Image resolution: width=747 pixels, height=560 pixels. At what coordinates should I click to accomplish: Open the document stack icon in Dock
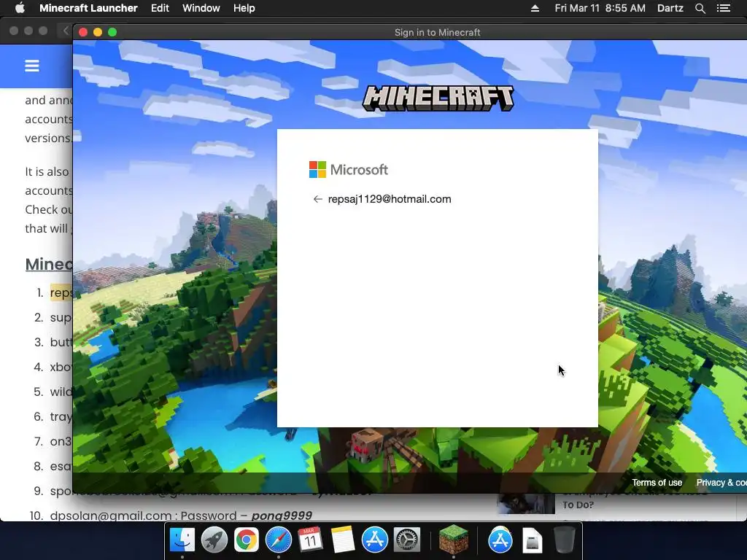coord(532,540)
